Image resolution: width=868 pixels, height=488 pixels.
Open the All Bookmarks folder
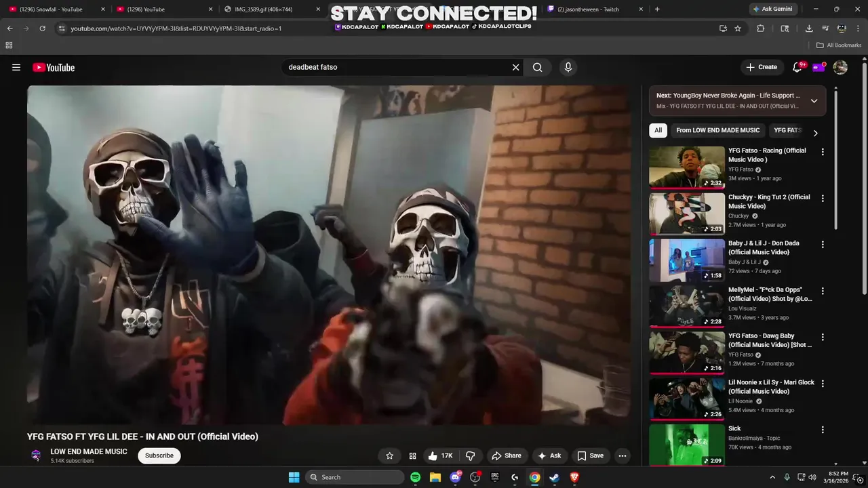coord(839,45)
